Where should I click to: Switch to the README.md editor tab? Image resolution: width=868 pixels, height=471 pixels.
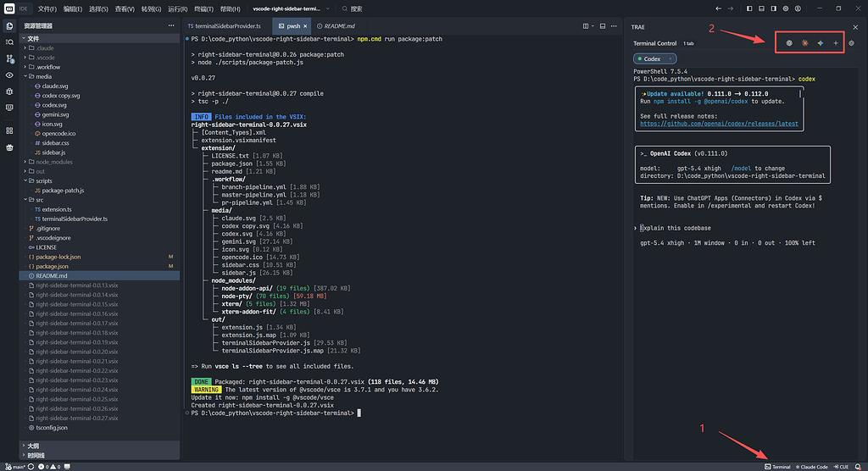[x=336, y=26]
